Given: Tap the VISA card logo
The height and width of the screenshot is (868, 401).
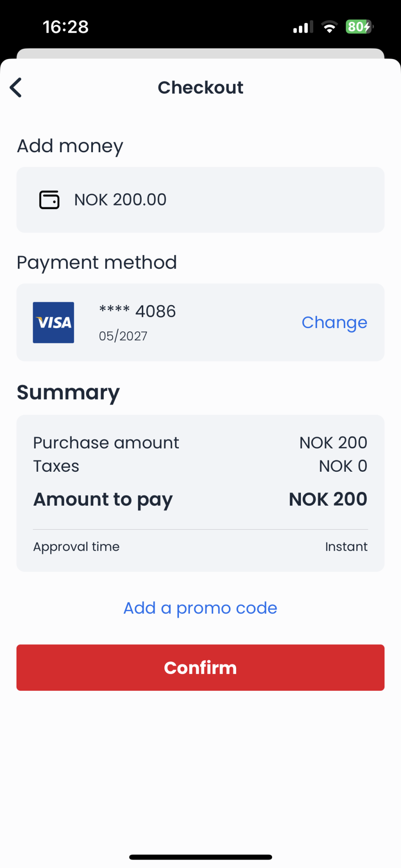Looking at the screenshot, I should tap(53, 323).
